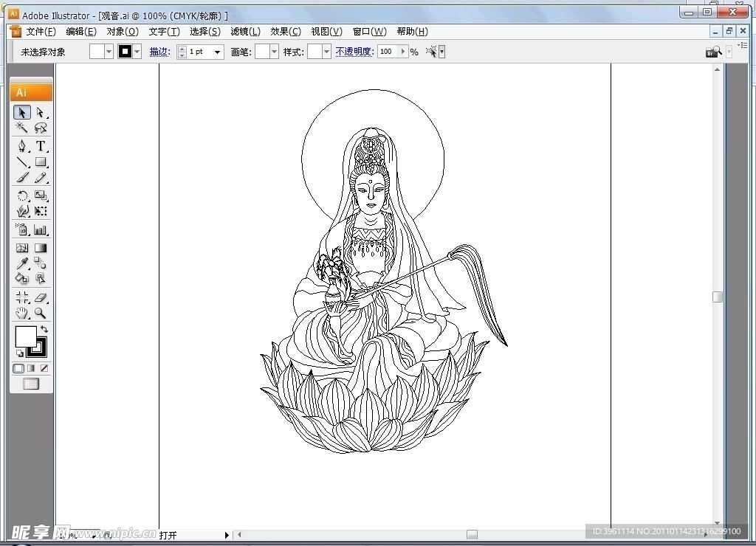Select the Pen tool
Viewport: 756px width, 546px height.
(21, 146)
